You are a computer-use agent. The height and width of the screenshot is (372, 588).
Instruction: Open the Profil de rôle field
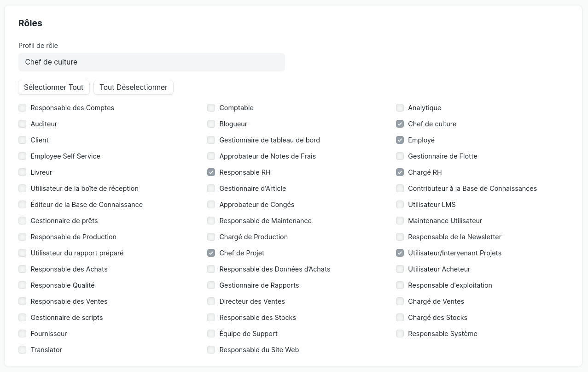pos(151,62)
